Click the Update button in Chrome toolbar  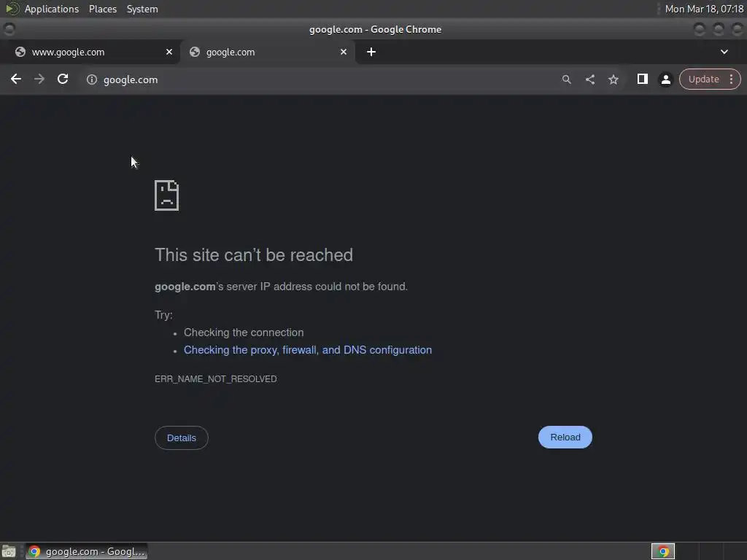pyautogui.click(x=704, y=79)
